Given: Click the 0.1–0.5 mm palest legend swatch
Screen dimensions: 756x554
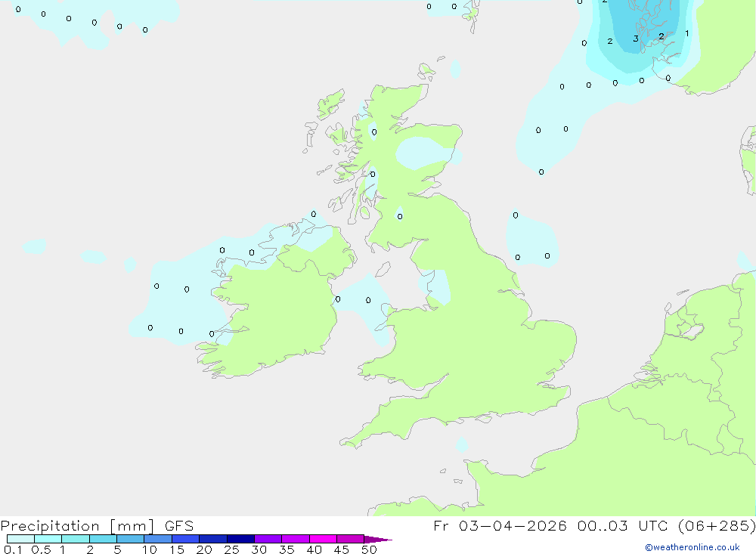Looking at the screenshot, I should [x=20, y=539].
